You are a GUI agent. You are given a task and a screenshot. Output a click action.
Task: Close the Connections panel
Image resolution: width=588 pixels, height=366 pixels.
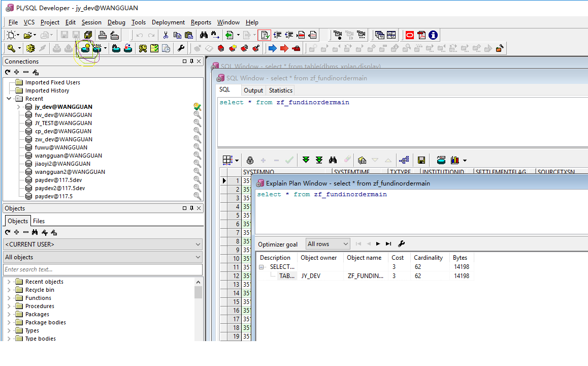click(x=199, y=61)
